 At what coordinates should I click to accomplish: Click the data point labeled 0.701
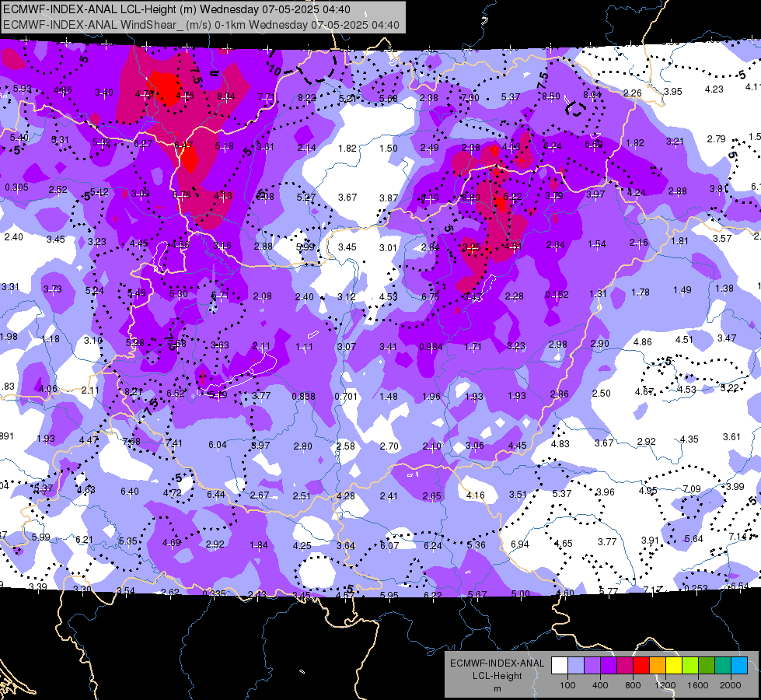pyautogui.click(x=346, y=396)
